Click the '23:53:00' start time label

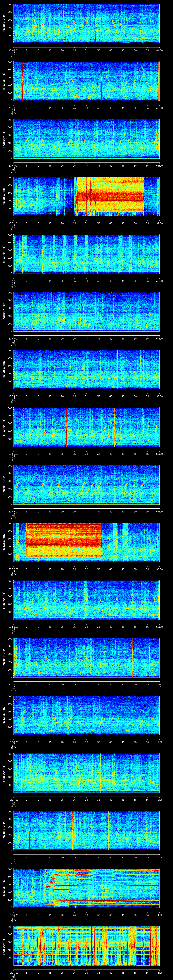pos(14,339)
